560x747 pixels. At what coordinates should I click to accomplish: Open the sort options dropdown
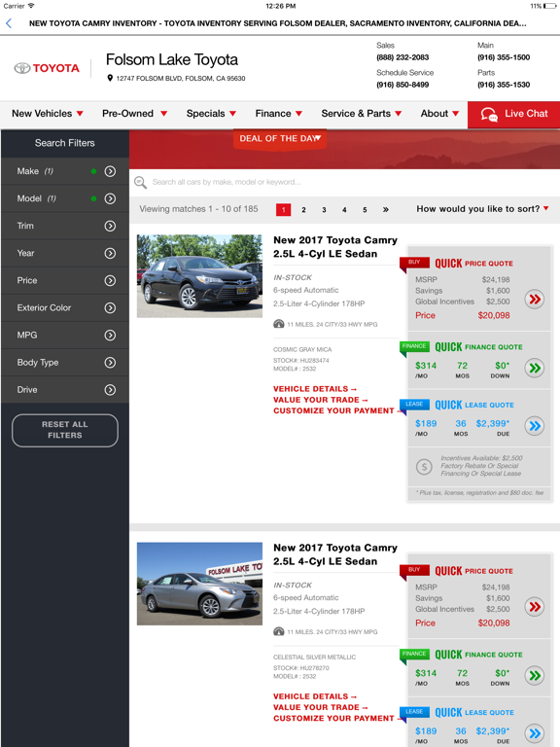[x=482, y=209]
